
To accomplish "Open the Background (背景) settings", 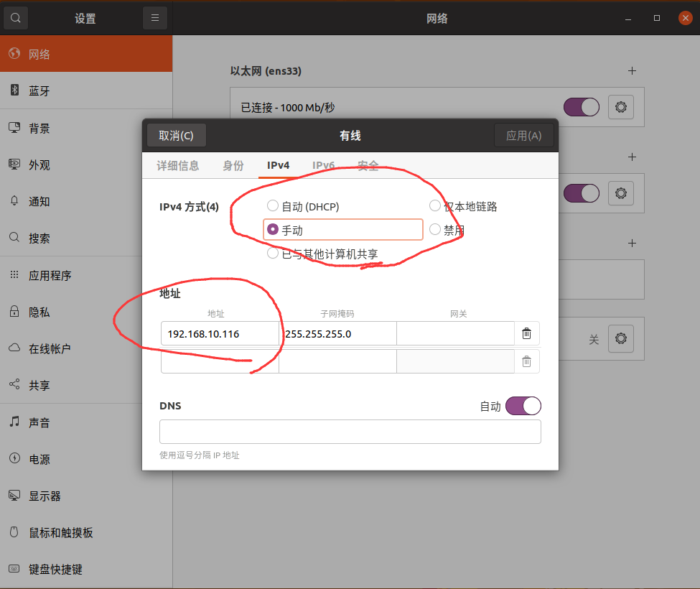I will [86, 128].
